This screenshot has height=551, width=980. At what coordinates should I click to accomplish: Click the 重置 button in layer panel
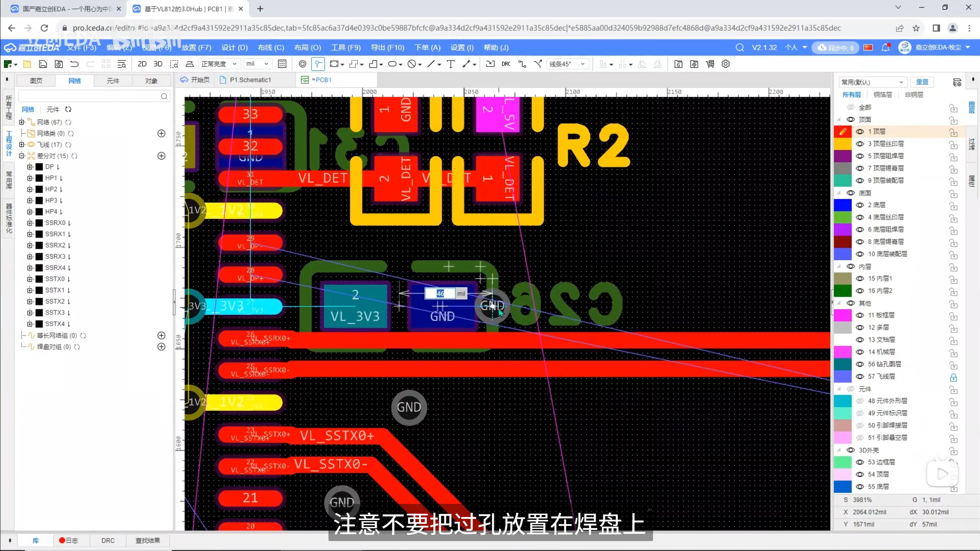coord(922,82)
